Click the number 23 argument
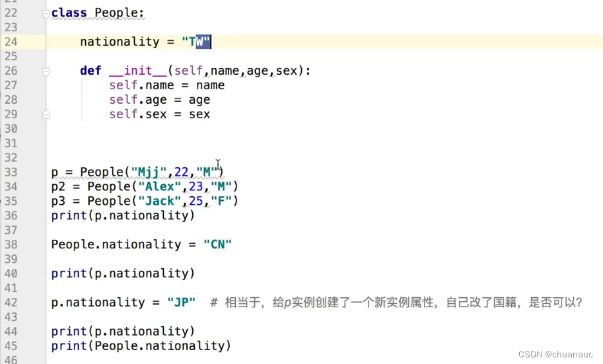 click(x=195, y=186)
